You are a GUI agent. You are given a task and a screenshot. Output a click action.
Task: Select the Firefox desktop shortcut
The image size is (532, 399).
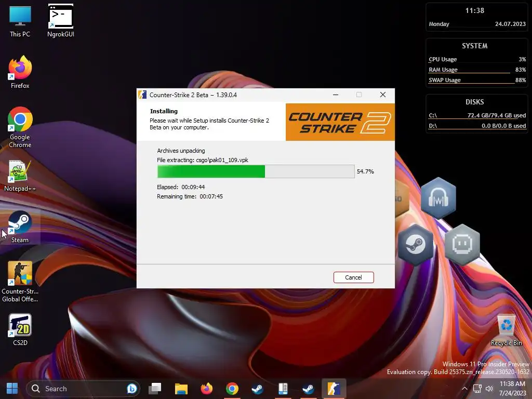20,72
